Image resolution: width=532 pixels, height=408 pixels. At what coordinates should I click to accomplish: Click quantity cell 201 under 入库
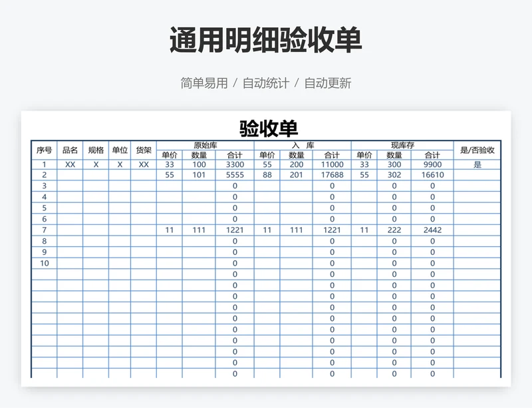pyautogui.click(x=296, y=175)
